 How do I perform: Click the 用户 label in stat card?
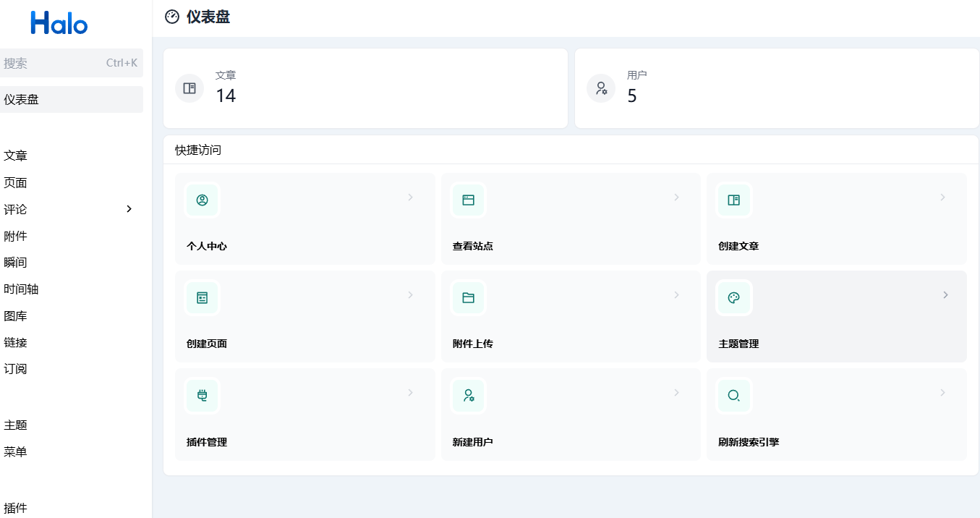[x=637, y=75]
